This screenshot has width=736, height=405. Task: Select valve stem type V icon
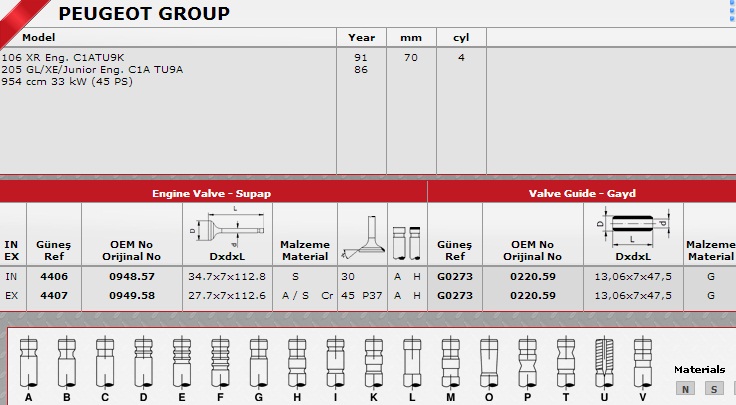(643, 362)
